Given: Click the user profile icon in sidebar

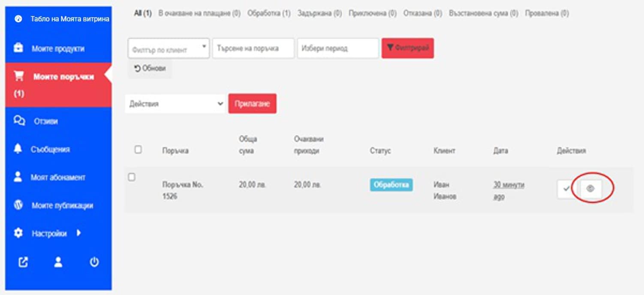Looking at the screenshot, I should (x=58, y=262).
